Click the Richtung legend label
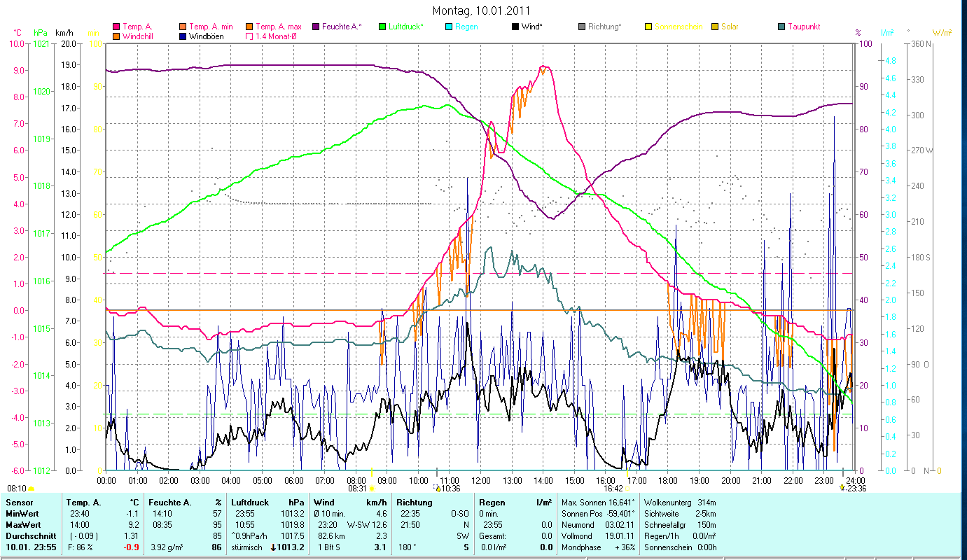 604,27
